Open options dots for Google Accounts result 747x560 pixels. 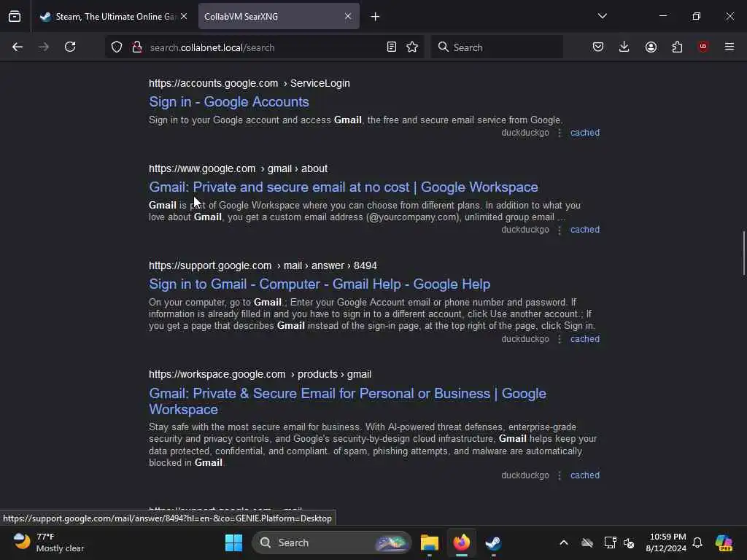[560, 133]
